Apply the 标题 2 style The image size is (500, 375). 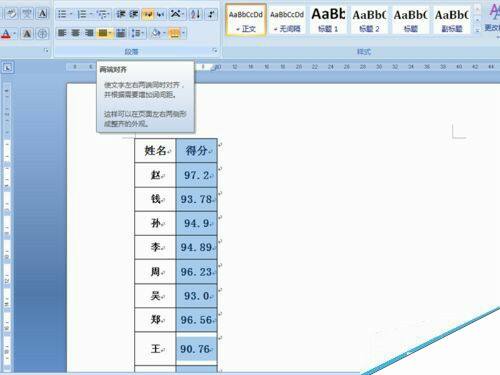(369, 20)
